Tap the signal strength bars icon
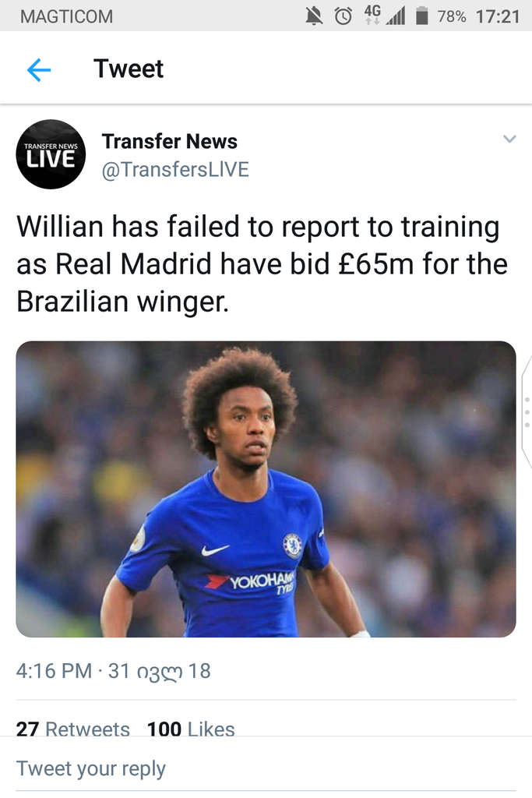The height and width of the screenshot is (798, 532). tap(395, 16)
